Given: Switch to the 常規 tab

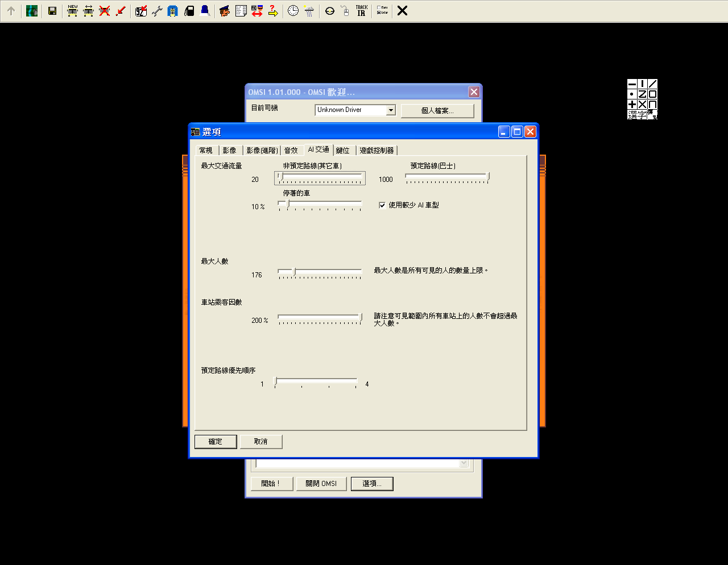Looking at the screenshot, I should pos(206,150).
